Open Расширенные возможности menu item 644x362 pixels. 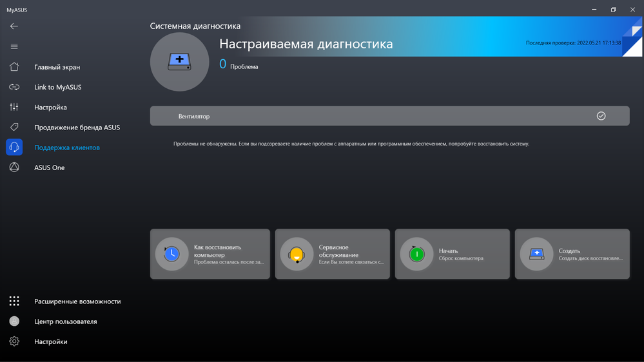(x=77, y=301)
